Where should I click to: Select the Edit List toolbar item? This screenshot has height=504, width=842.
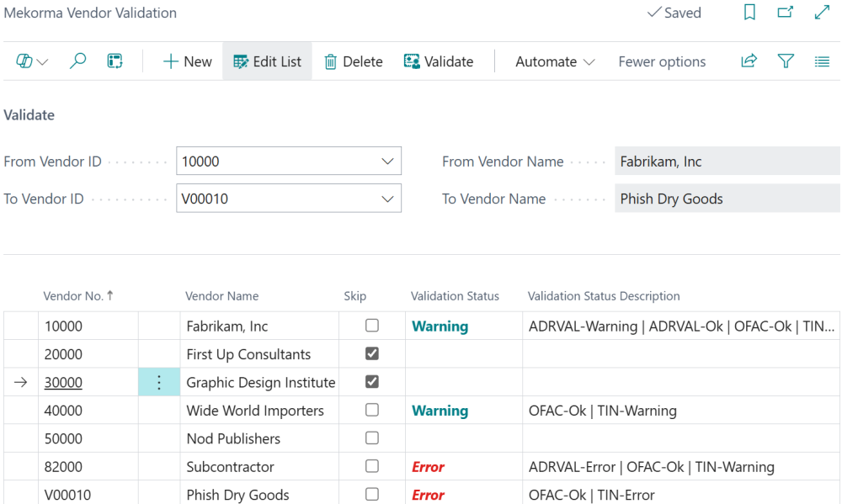click(x=267, y=61)
